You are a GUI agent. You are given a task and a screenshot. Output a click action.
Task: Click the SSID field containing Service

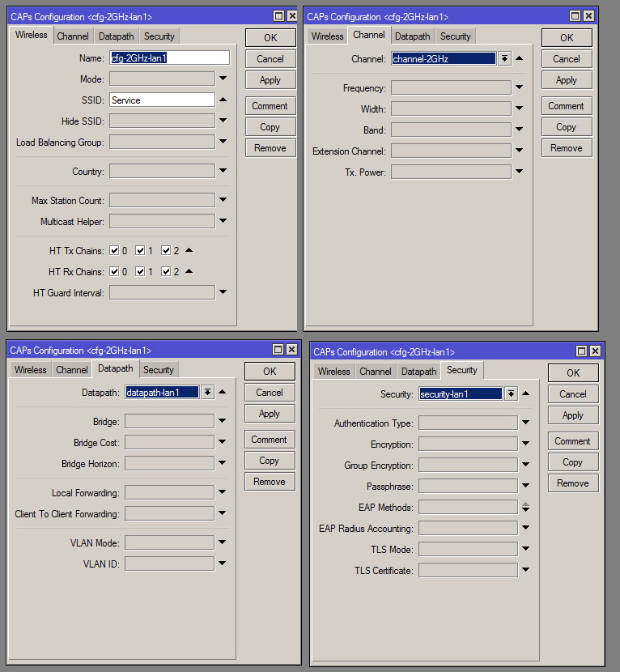[x=162, y=100]
